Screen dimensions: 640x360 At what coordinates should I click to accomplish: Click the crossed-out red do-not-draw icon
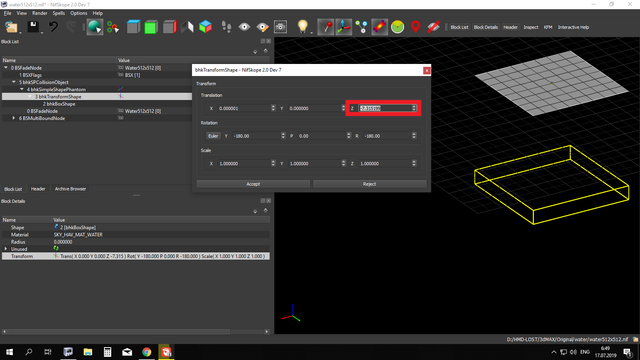click(x=433, y=27)
